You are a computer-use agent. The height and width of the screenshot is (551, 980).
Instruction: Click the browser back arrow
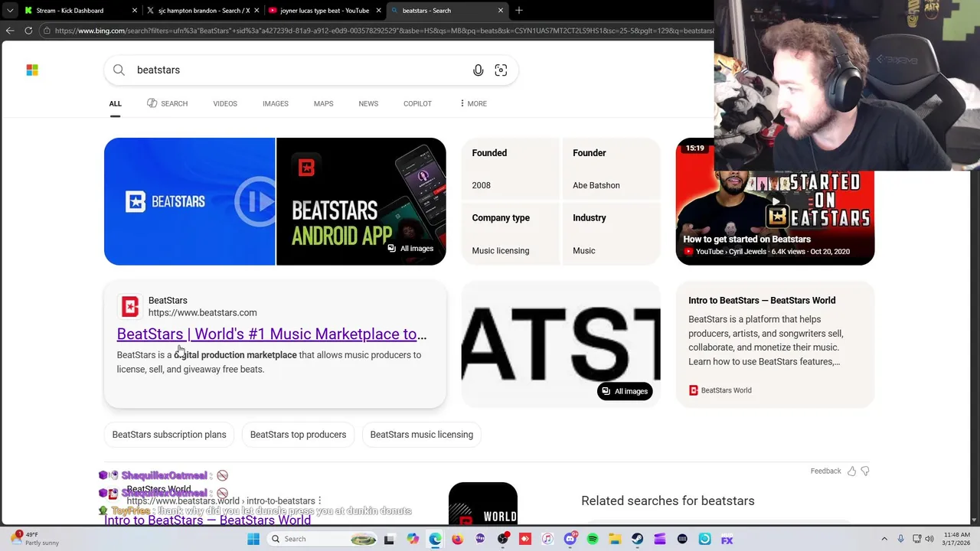[x=10, y=31]
